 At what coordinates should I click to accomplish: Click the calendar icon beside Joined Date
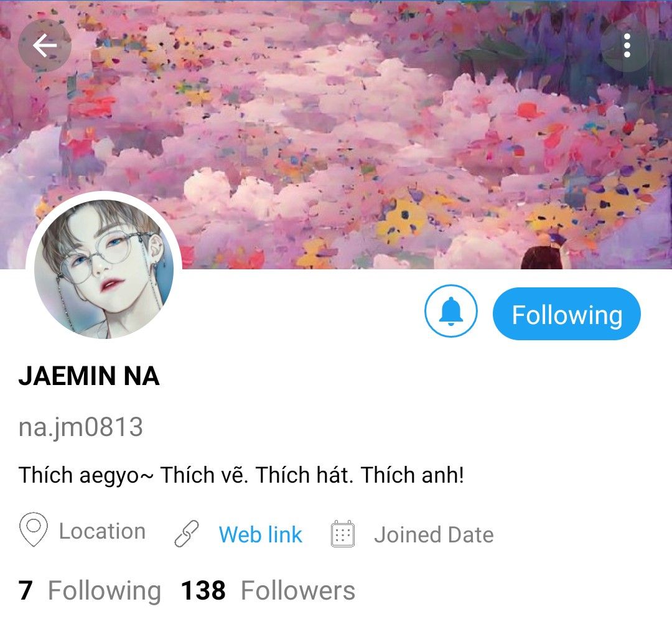(343, 534)
